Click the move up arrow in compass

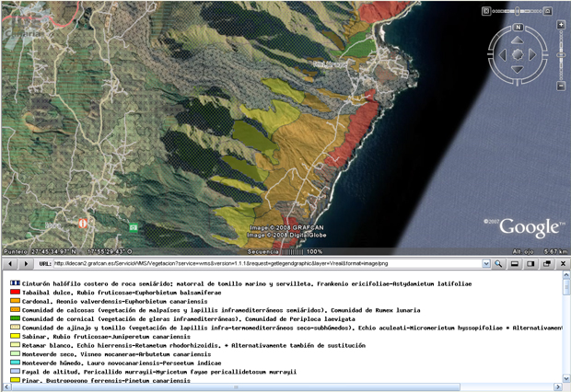click(518, 40)
